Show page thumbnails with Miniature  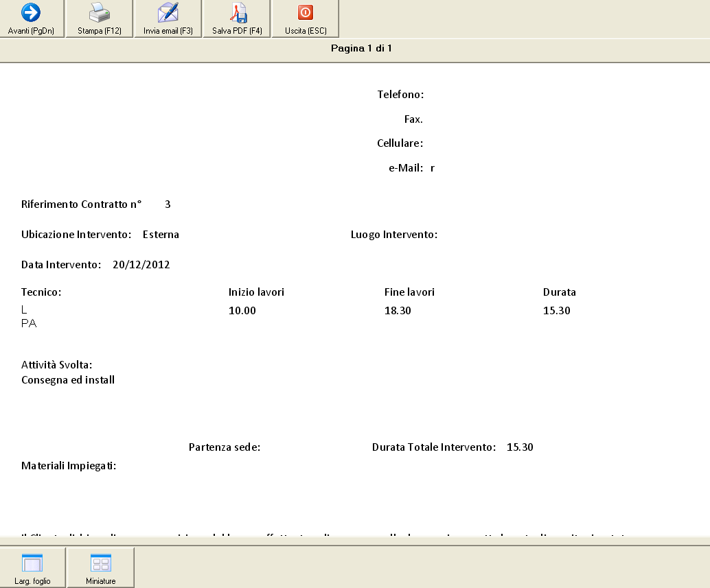point(100,568)
